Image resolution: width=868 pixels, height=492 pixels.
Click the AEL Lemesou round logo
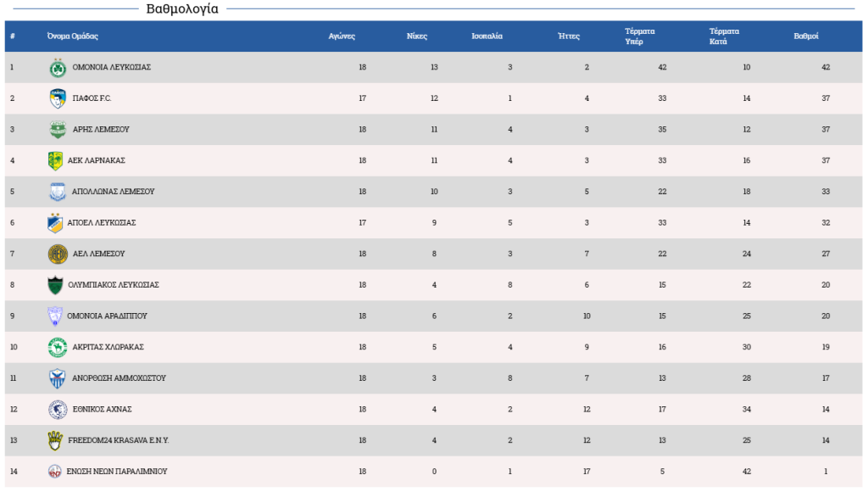pos(58,254)
